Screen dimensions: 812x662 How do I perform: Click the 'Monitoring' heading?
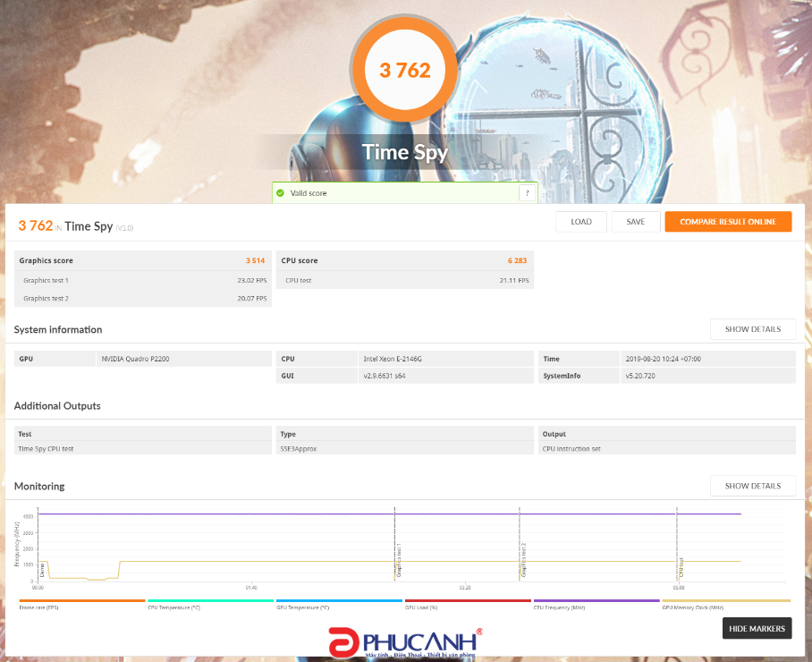click(x=39, y=486)
